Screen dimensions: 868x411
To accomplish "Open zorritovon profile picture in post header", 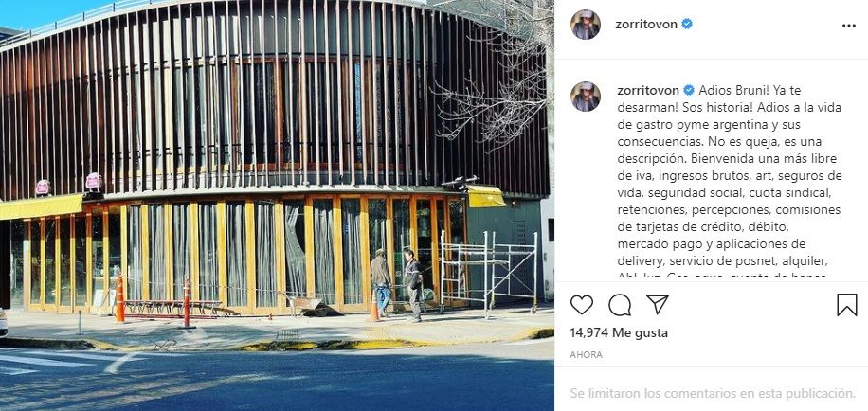I will point(585,25).
